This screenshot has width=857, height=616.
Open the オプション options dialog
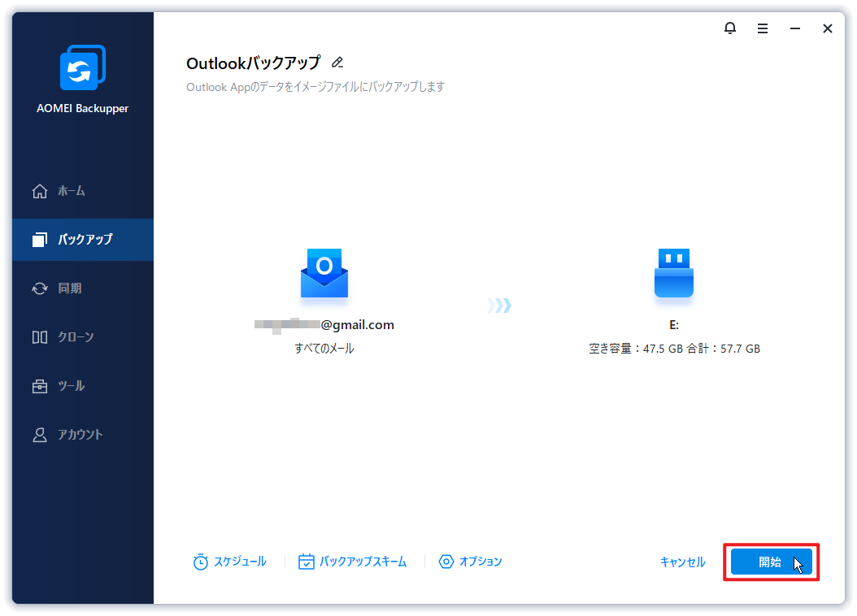[x=470, y=562]
